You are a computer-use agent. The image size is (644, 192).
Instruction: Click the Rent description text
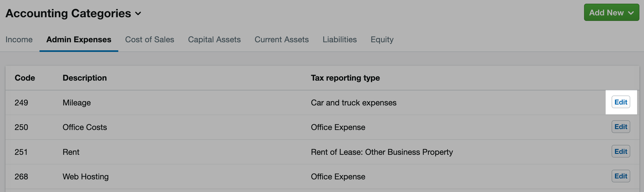71,152
